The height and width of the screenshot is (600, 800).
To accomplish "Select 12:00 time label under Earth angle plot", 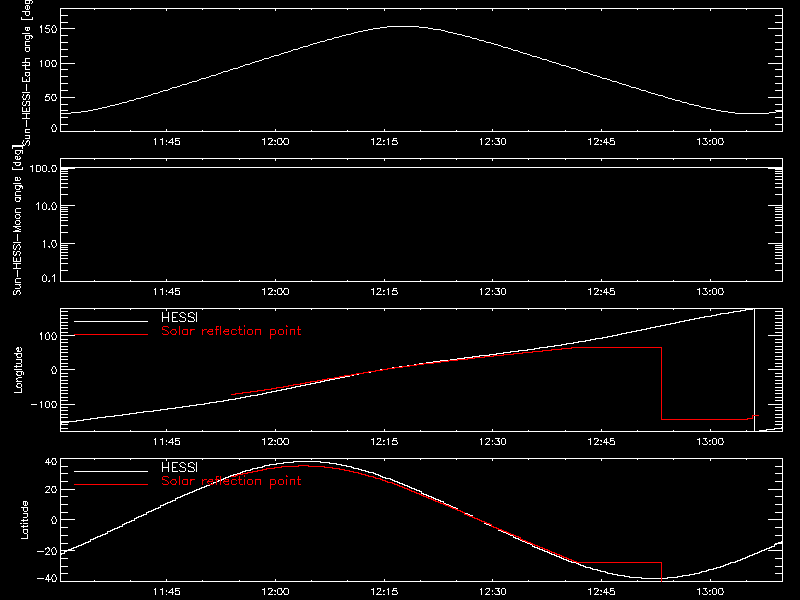I will (275, 142).
